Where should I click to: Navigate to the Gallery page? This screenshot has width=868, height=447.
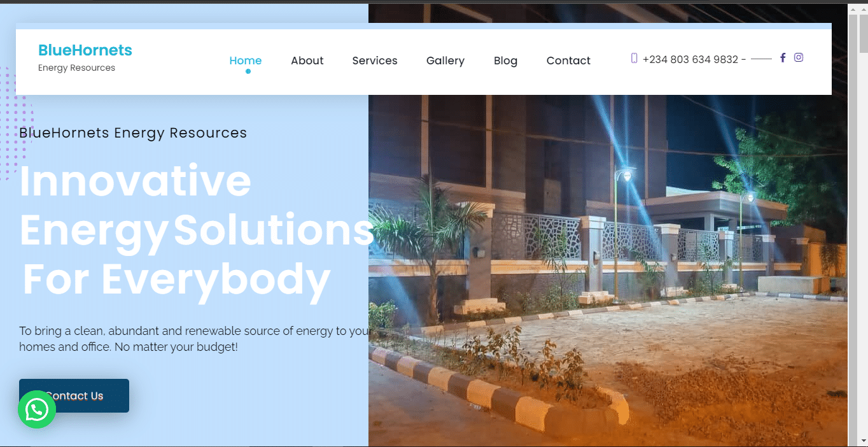point(445,60)
